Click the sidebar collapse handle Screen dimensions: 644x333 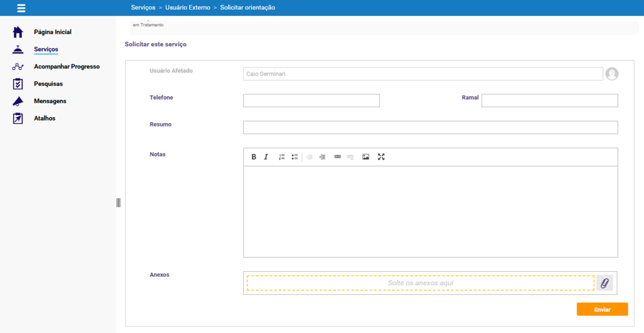pos(118,202)
